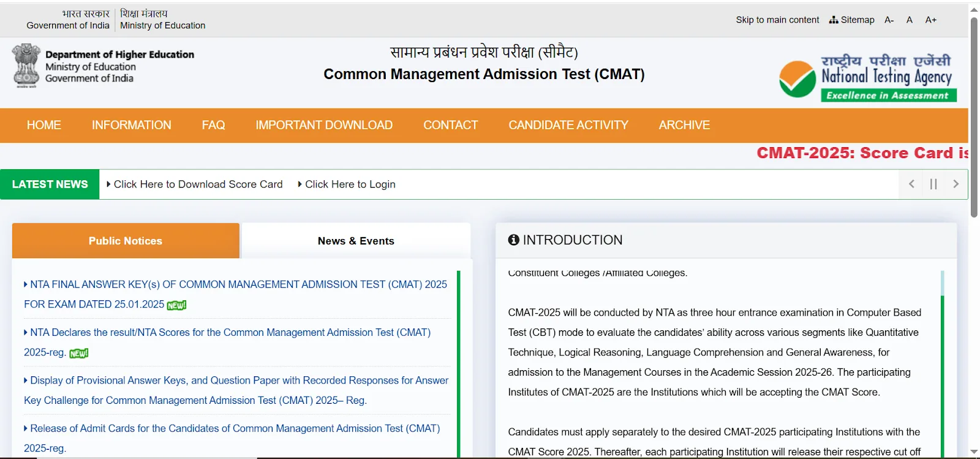The width and height of the screenshot is (980, 459).
Task: Click the INTRODUCTION heading
Action: (573, 240)
